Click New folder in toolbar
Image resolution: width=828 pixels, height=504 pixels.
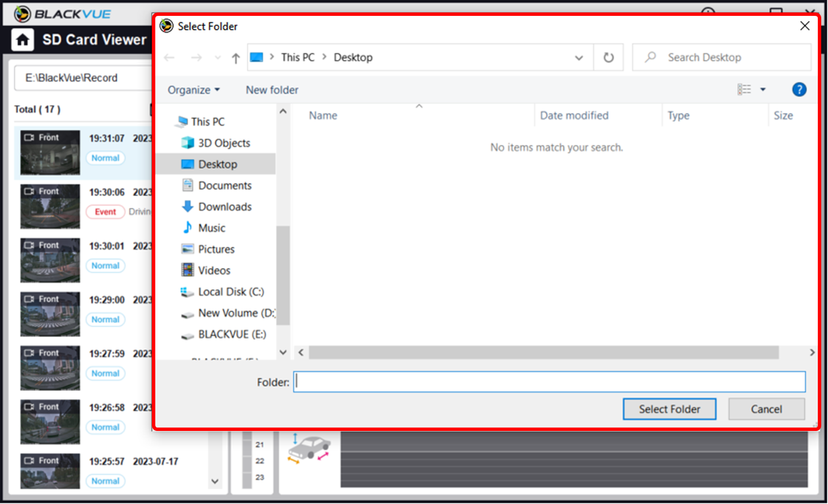point(272,90)
